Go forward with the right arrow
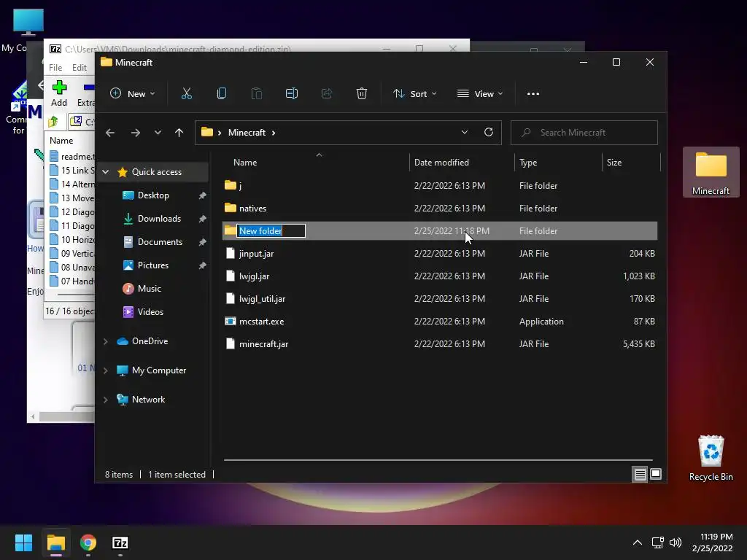The width and height of the screenshot is (747, 560). (x=135, y=133)
